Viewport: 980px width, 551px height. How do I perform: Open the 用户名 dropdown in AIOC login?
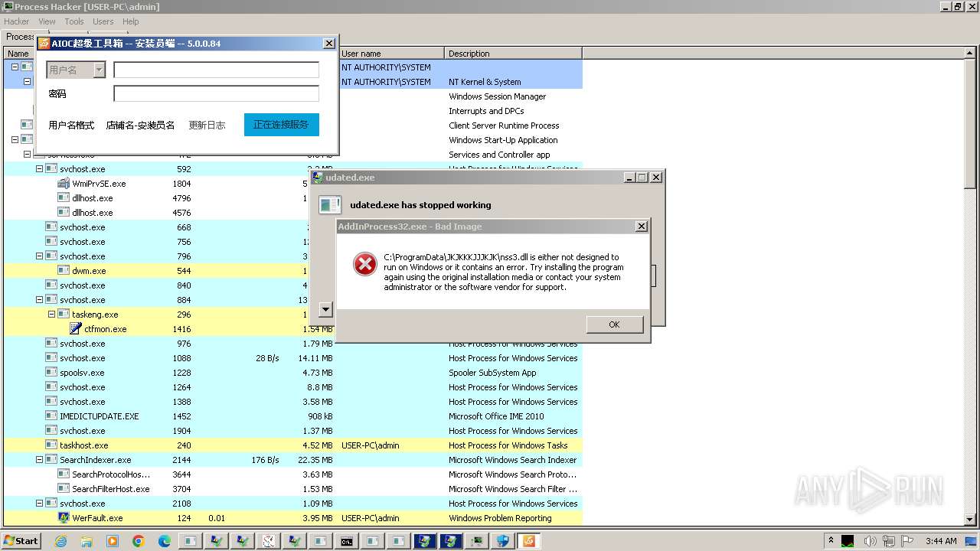[x=99, y=70]
